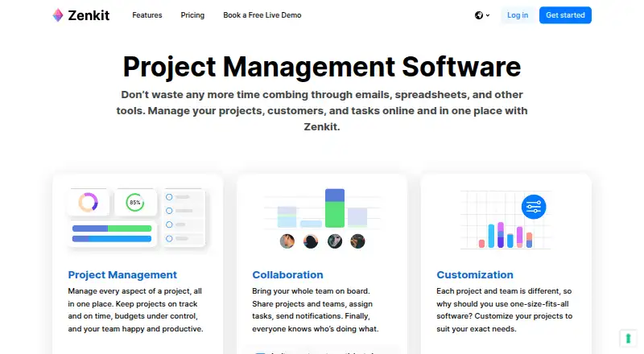Click the green scroll-to-top arrow button

(628, 339)
